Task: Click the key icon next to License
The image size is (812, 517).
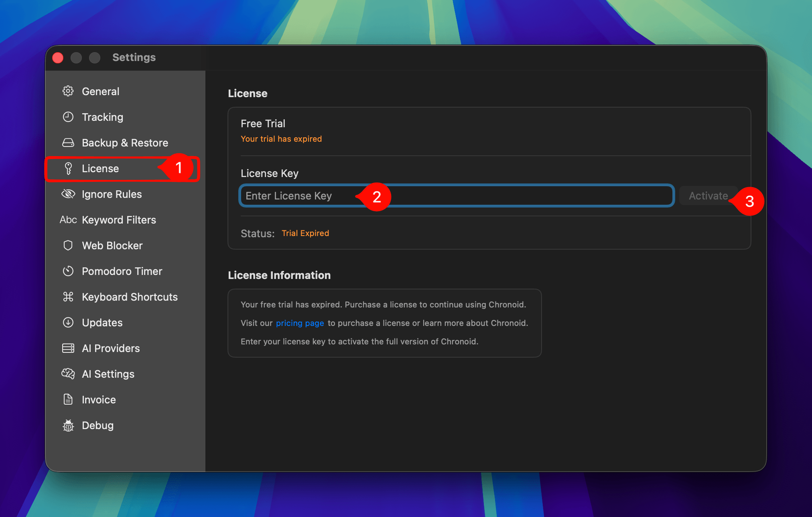Action: coord(69,168)
